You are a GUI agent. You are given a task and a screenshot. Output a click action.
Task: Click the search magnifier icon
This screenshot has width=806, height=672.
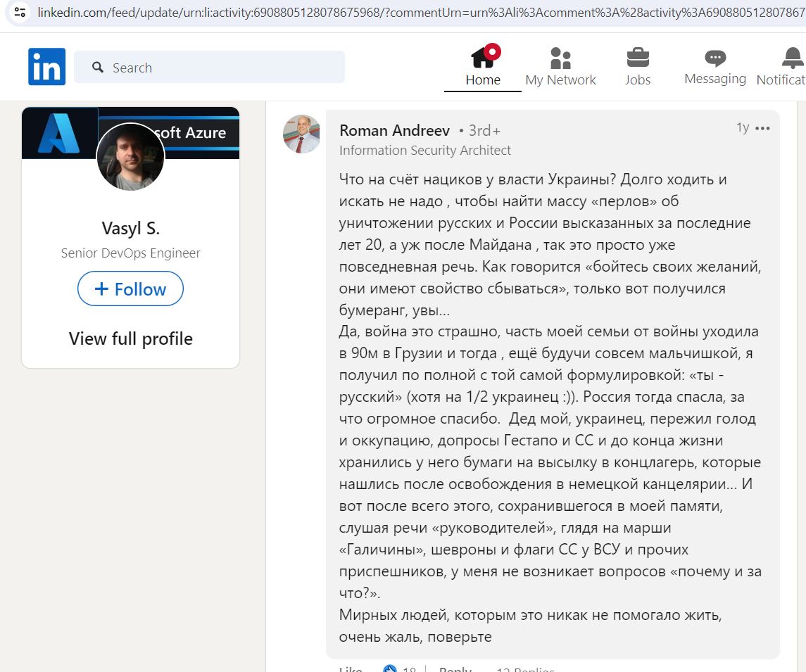tap(98, 68)
